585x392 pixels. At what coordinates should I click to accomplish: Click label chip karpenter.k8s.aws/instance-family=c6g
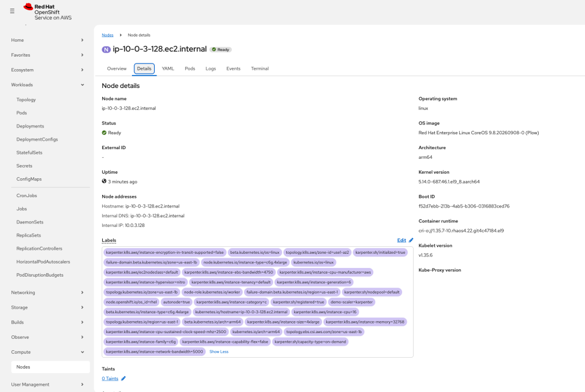tap(141, 342)
